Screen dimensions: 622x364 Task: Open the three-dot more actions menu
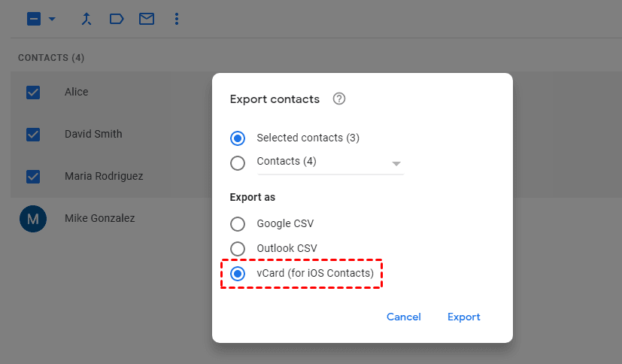177,19
